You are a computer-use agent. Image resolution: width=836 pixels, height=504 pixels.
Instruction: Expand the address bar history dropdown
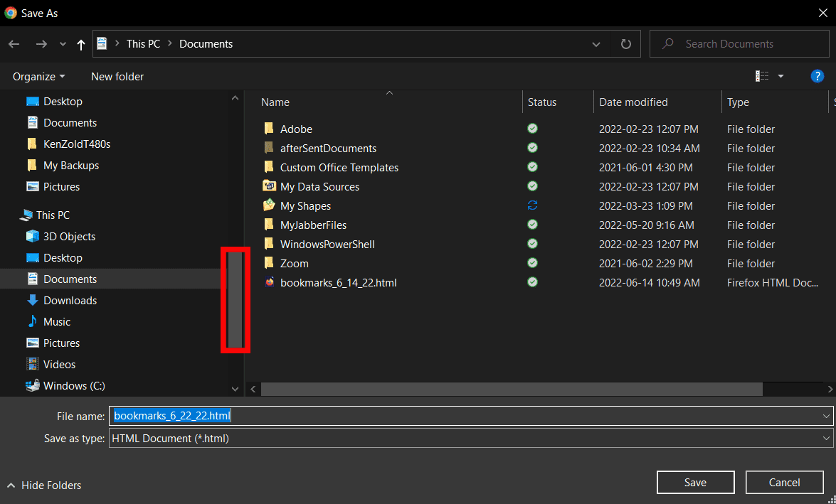tap(596, 44)
